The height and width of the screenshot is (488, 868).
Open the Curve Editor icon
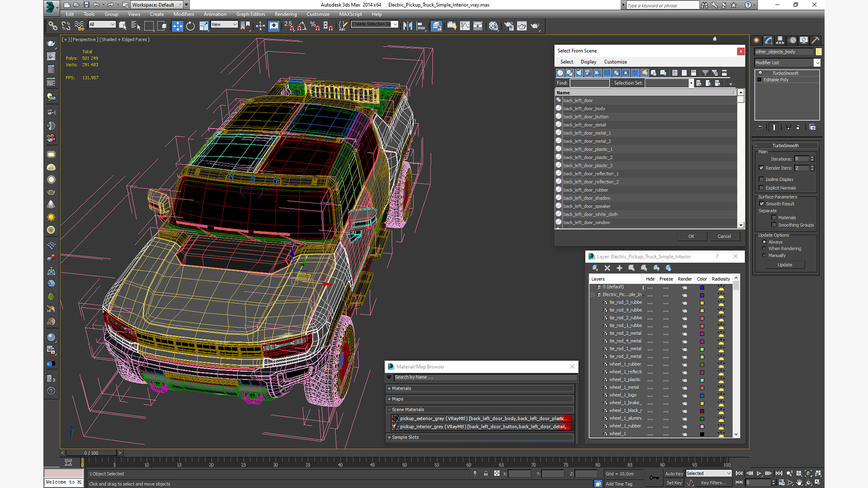click(x=465, y=26)
